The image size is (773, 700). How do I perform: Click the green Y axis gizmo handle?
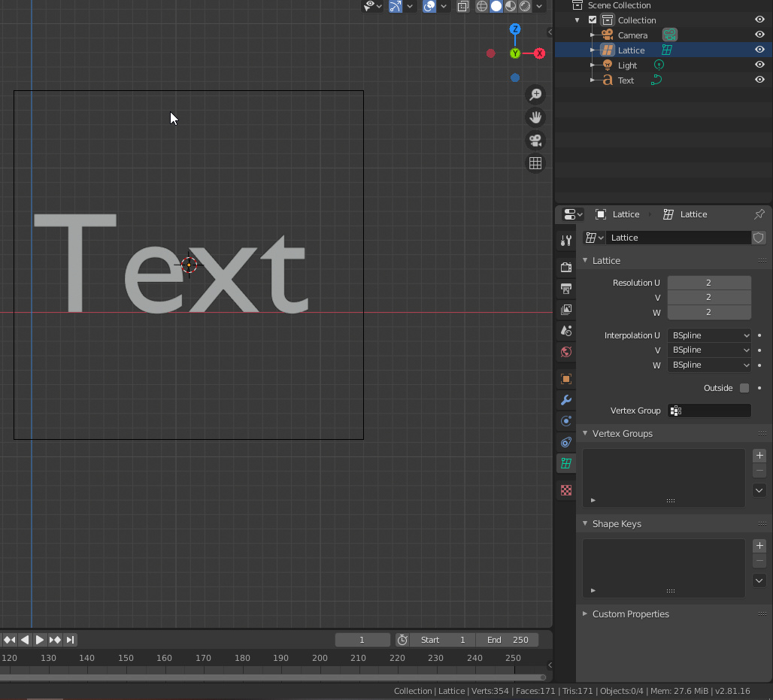pos(515,53)
